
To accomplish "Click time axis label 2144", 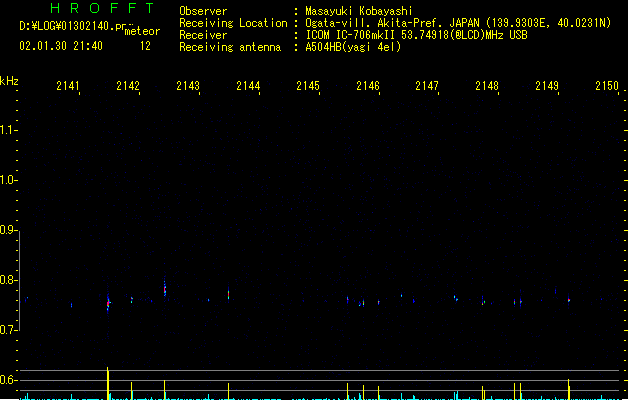I will point(248,86).
